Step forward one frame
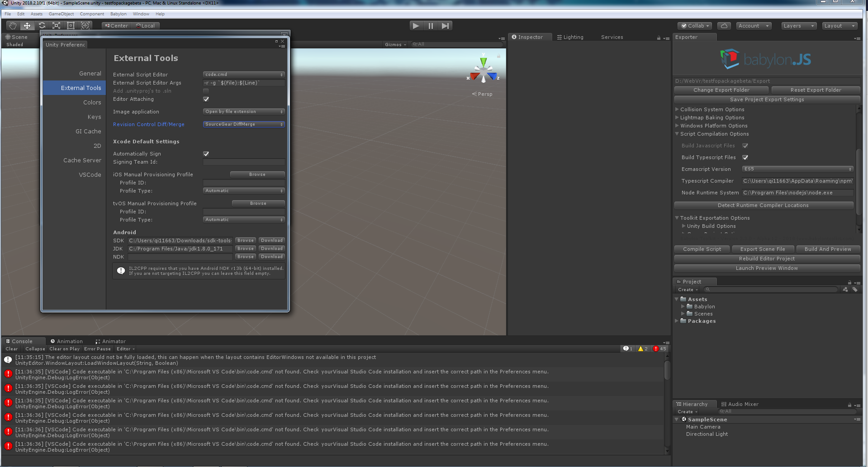The height and width of the screenshot is (467, 868). 446,26
